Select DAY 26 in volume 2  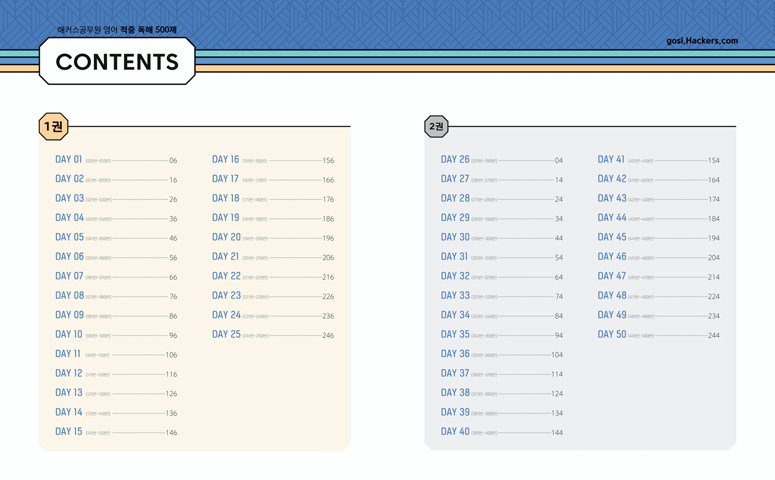point(455,160)
